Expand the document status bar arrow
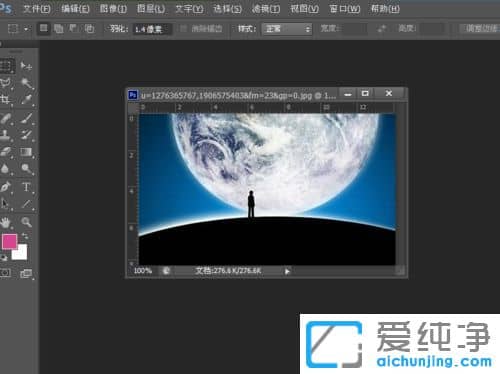 pyautogui.click(x=287, y=271)
